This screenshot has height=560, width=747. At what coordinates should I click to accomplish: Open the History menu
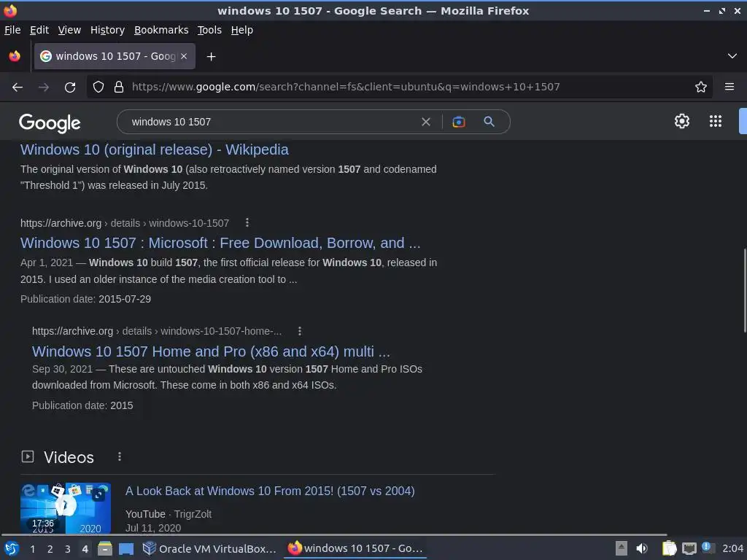pos(107,30)
